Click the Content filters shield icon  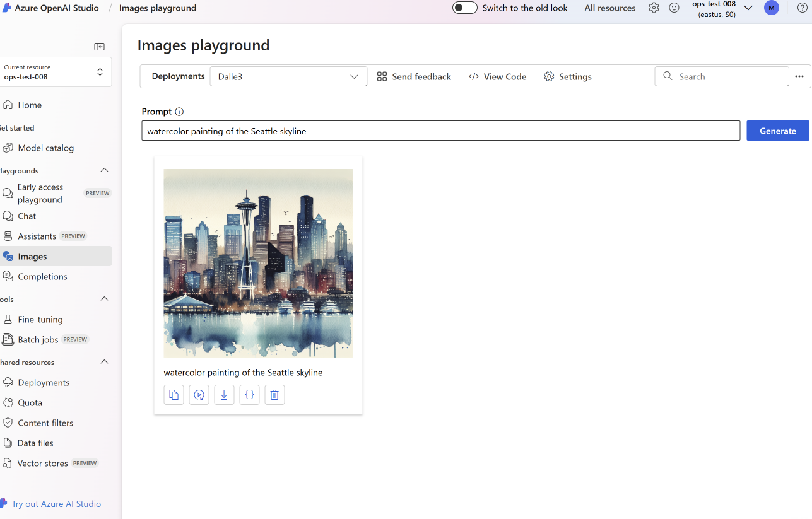click(x=8, y=423)
